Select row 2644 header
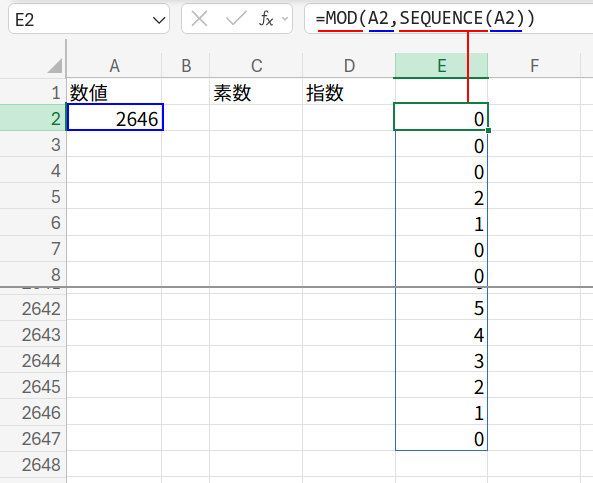This screenshot has height=483, width=593. pyautogui.click(x=33, y=360)
